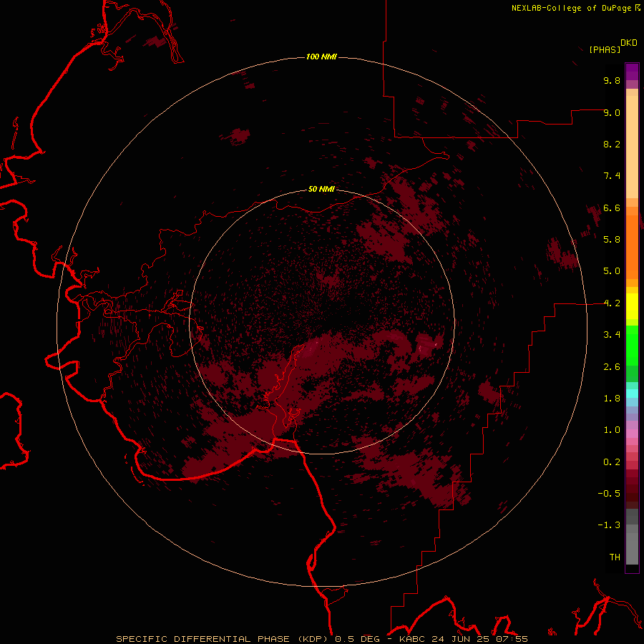Viewport: 644px width, 644px height.
Task: Pick the light peach color bar segment
Action: [x=632, y=147]
